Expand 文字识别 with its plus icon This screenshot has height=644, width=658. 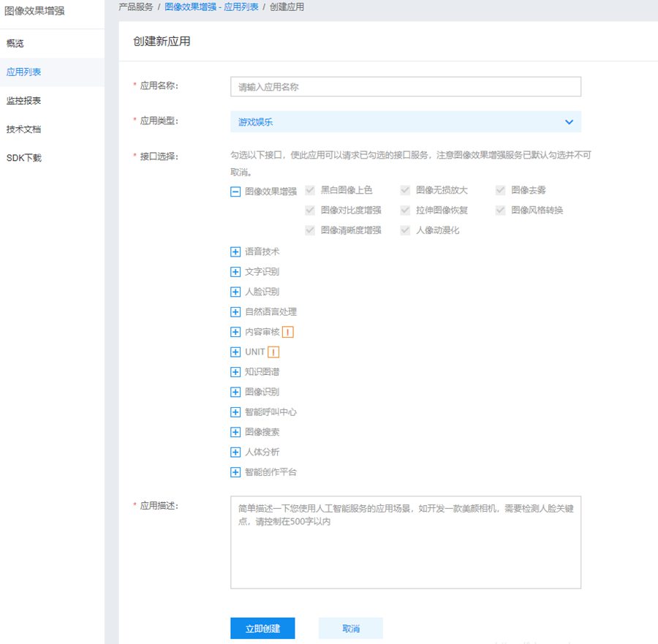click(235, 272)
